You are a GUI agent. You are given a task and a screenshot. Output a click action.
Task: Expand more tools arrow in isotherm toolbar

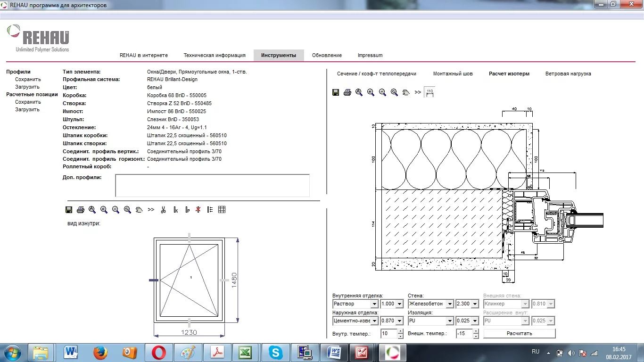tap(418, 92)
